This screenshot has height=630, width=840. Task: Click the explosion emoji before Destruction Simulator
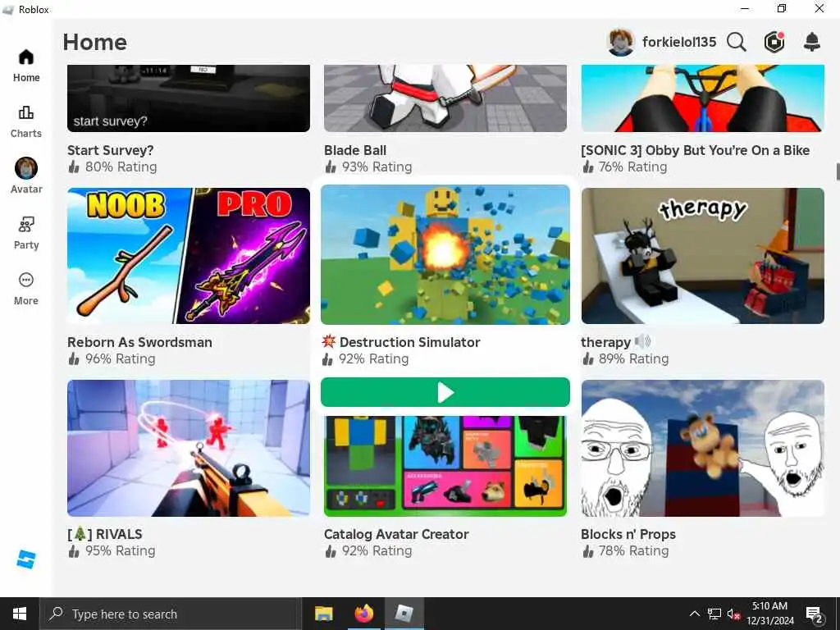point(328,341)
